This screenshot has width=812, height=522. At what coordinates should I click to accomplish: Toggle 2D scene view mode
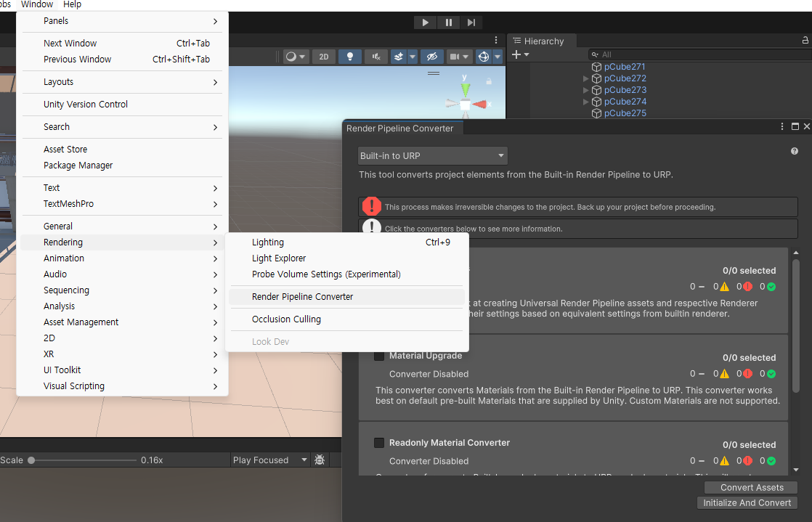(x=324, y=57)
